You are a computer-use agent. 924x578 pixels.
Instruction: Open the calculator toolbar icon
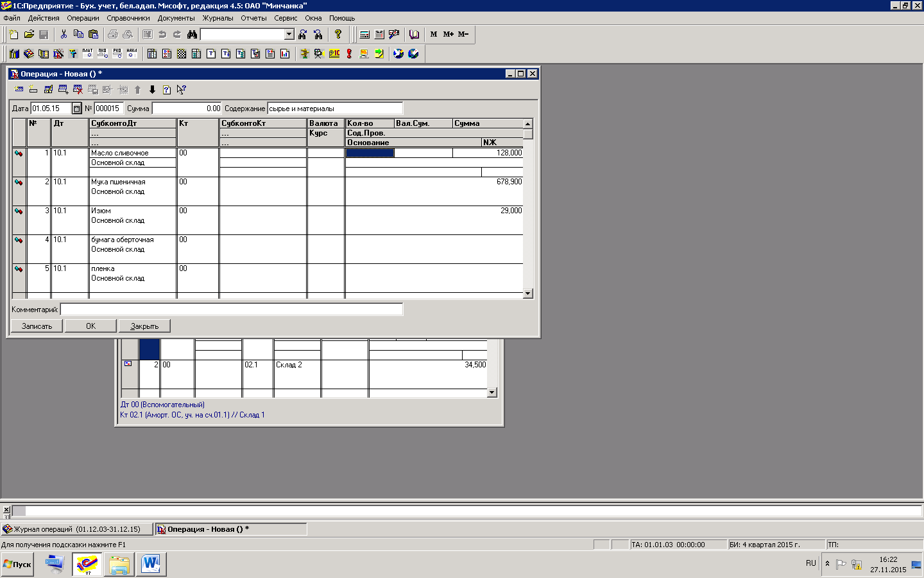click(x=364, y=34)
